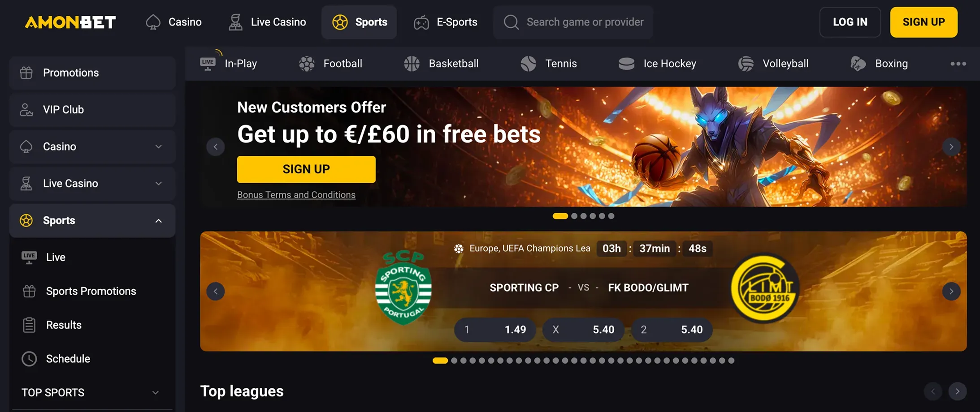This screenshot has width=980, height=412.
Task: Expand the Casino sidebar section
Action: [158, 146]
